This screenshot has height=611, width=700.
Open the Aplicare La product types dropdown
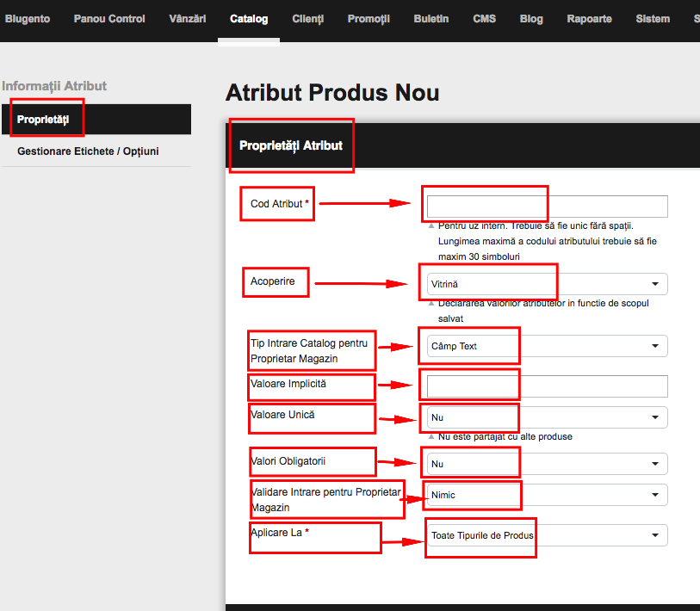point(548,535)
